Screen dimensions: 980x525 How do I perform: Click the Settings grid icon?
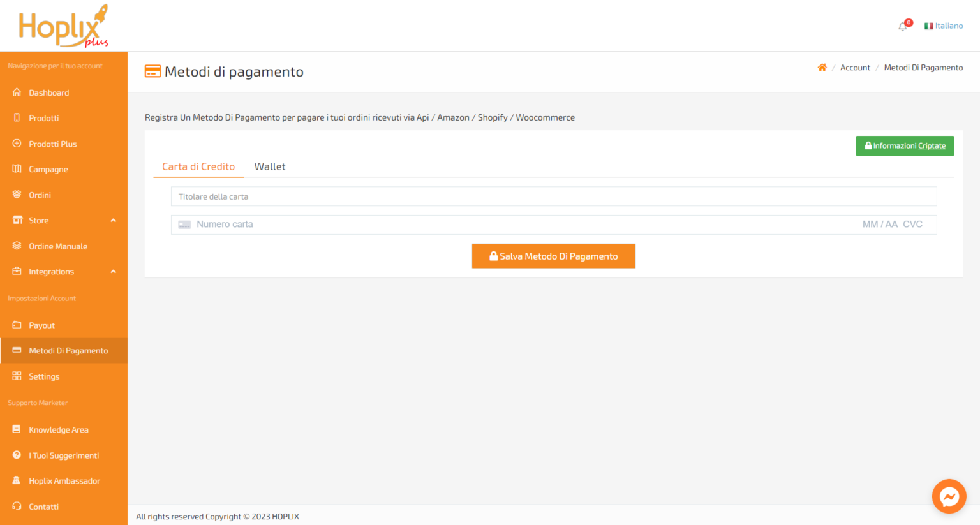(17, 376)
